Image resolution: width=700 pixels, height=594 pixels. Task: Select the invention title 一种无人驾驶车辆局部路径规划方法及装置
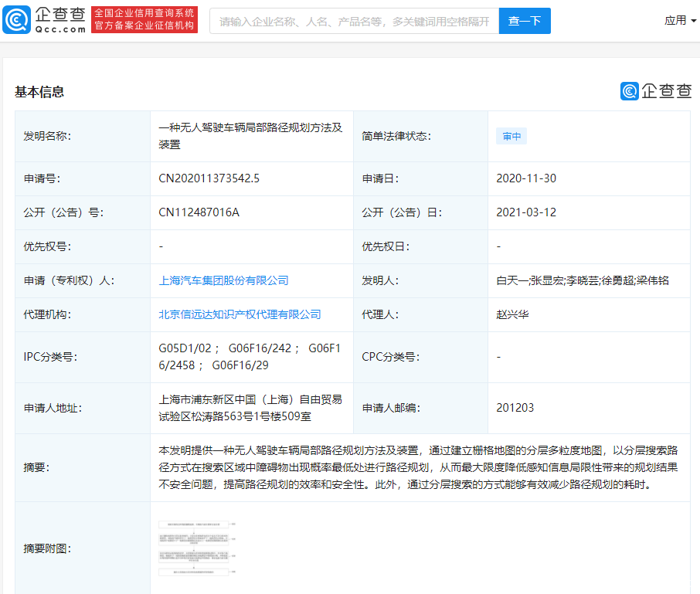250,136
